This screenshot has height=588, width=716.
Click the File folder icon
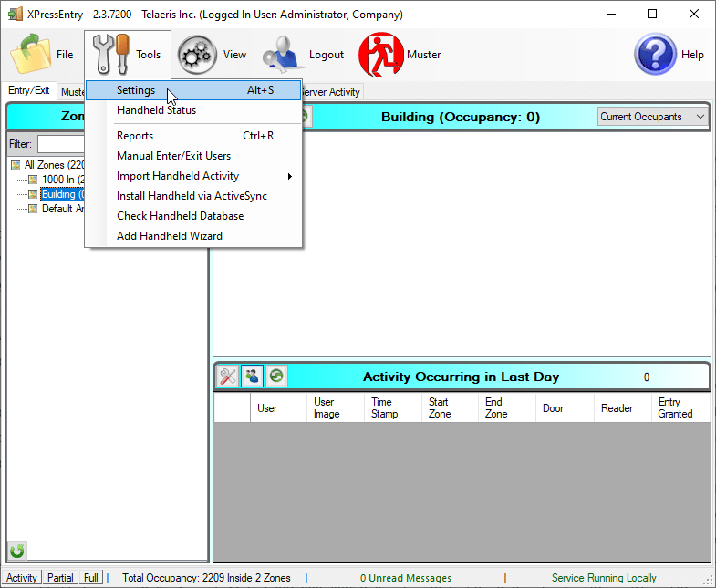click(31, 54)
